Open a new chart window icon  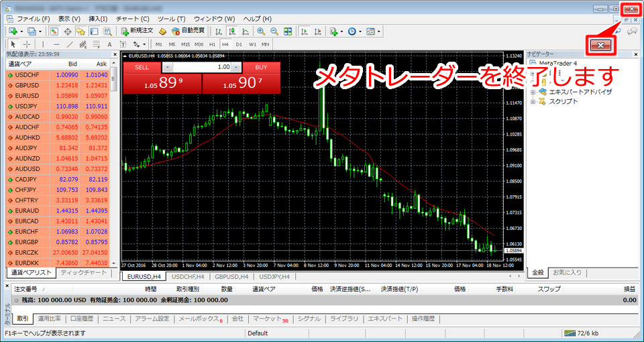coord(12,32)
